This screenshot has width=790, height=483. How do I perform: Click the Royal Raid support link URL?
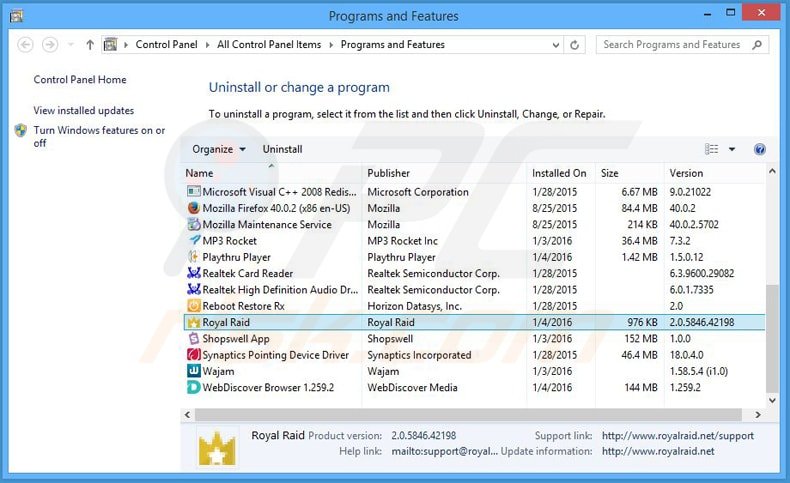click(x=678, y=436)
